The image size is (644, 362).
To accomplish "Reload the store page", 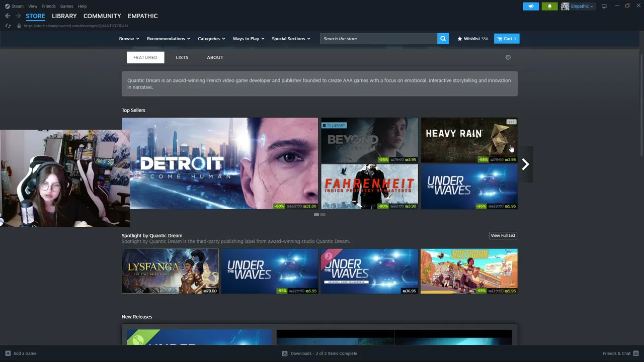I will (8, 26).
